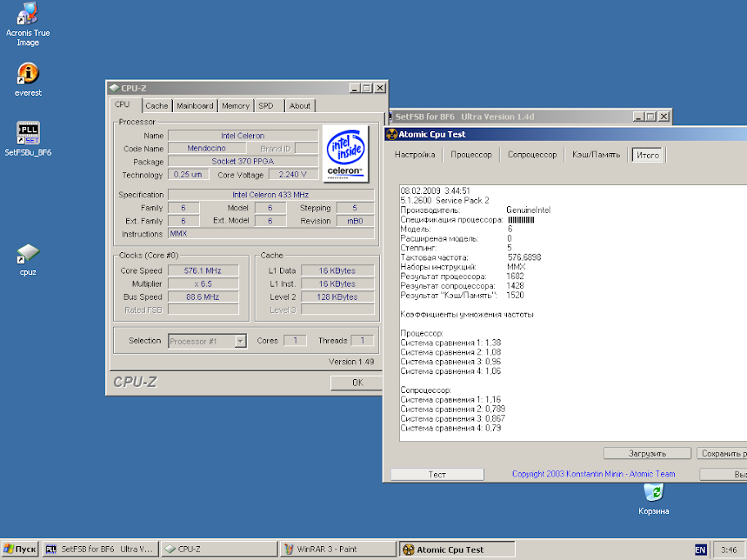Viewport: 747px width, 560px height.
Task: Minimize the CPU-Z window
Action: (x=355, y=88)
